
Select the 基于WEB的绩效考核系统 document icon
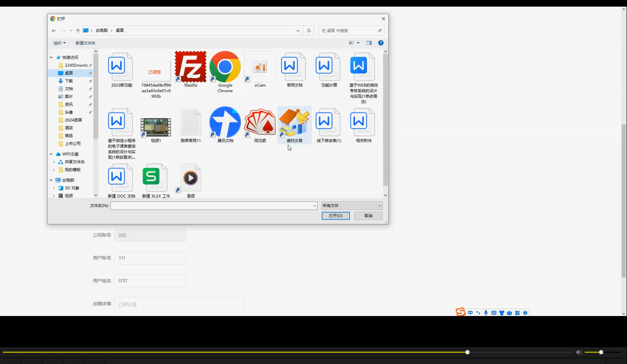[364, 67]
